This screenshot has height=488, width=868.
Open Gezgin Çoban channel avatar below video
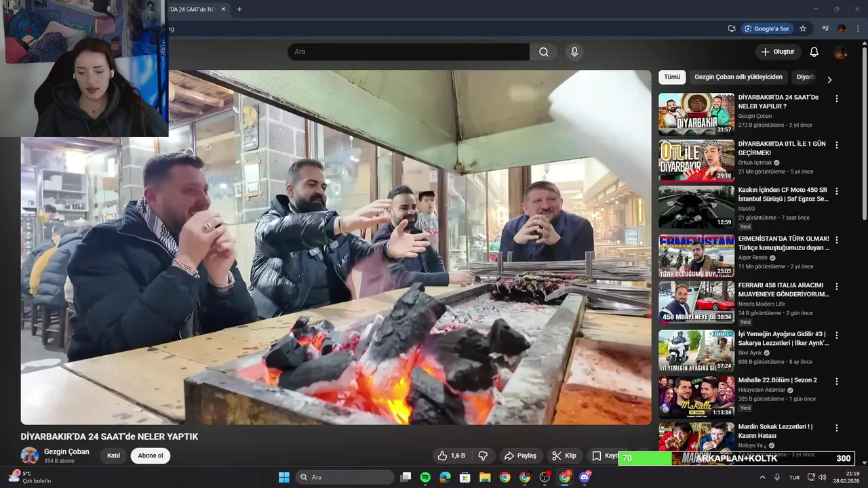coord(30,455)
